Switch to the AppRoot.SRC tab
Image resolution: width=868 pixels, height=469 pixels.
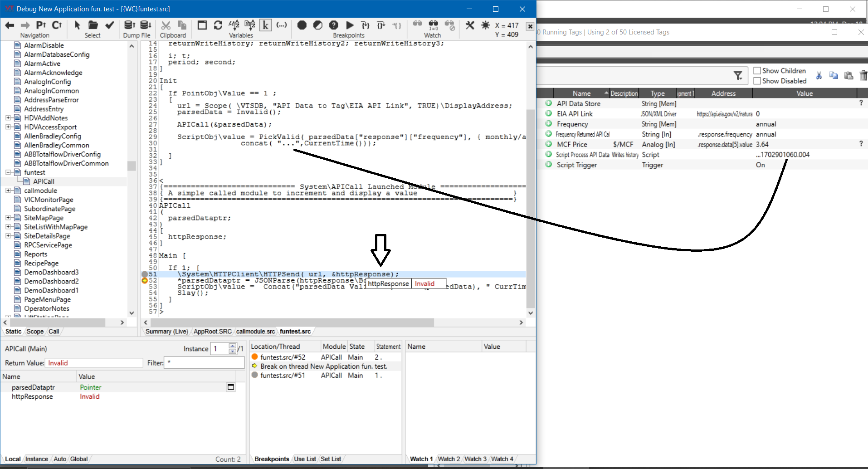click(212, 332)
